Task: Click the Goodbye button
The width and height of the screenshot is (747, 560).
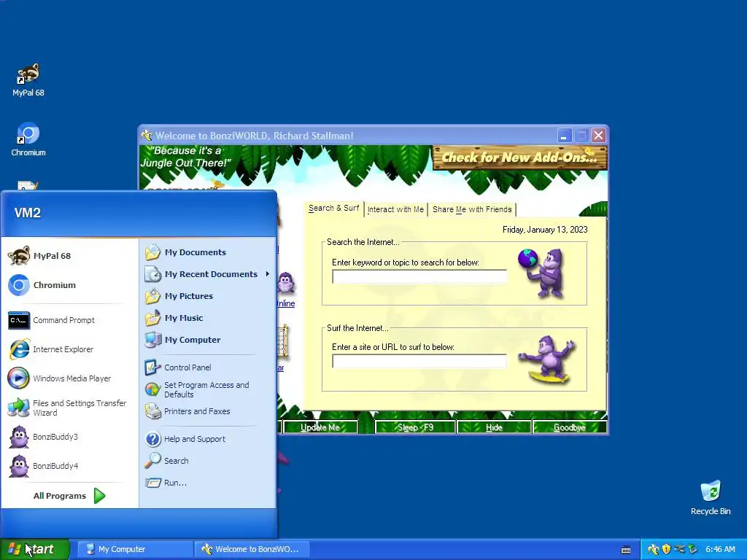Action: pyautogui.click(x=569, y=427)
